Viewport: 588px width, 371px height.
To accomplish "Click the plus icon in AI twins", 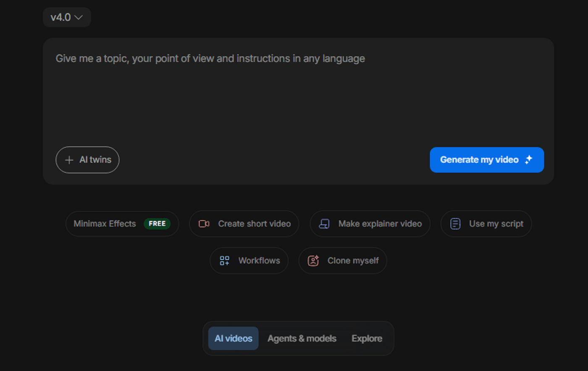I will (x=69, y=160).
